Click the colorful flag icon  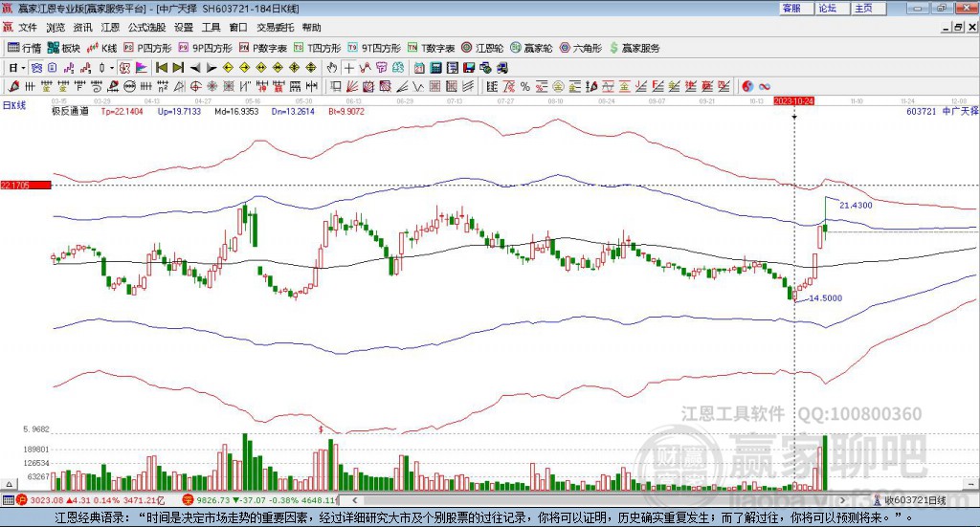click(x=142, y=68)
